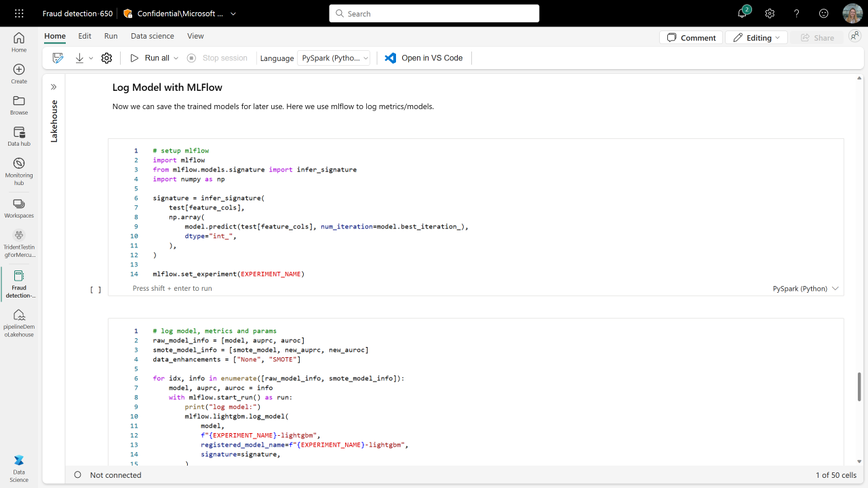Open Data hub in left sidebar
The height and width of the screenshot is (488, 868).
[19, 136]
